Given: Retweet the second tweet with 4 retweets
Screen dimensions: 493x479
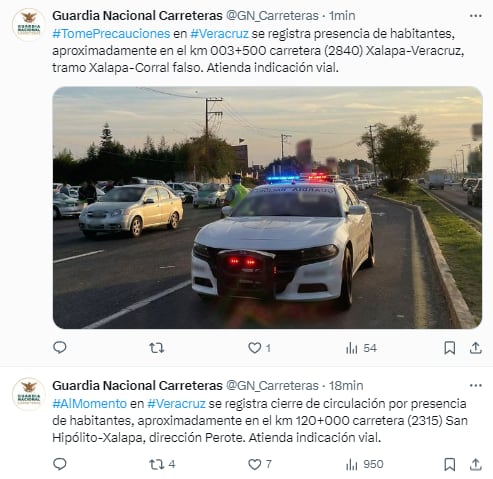Looking at the screenshot, I should click(x=162, y=464).
